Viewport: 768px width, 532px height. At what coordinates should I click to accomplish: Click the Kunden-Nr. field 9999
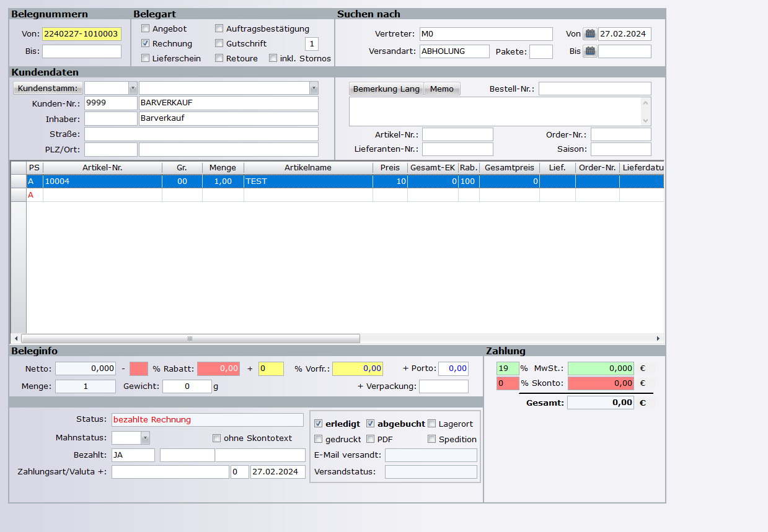tap(110, 103)
